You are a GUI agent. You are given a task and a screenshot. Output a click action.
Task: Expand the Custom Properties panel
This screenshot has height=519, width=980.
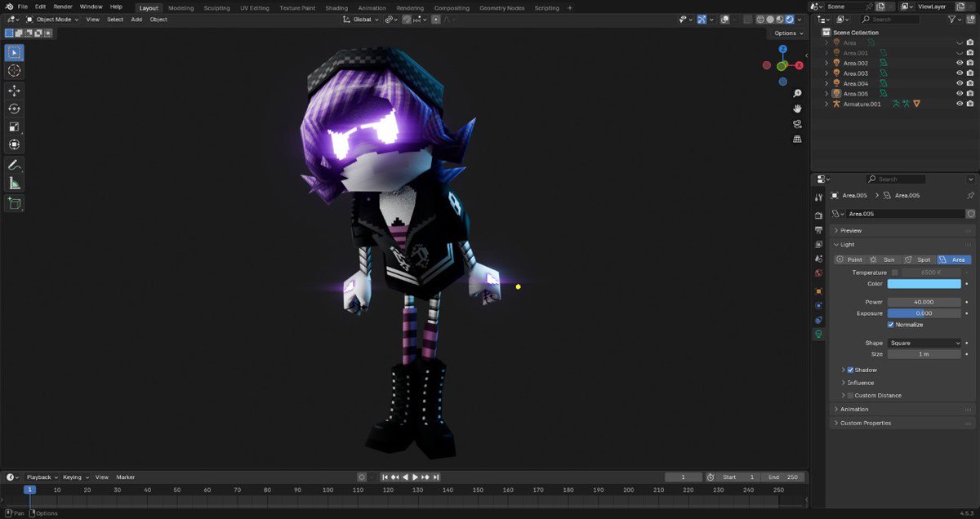pos(903,423)
